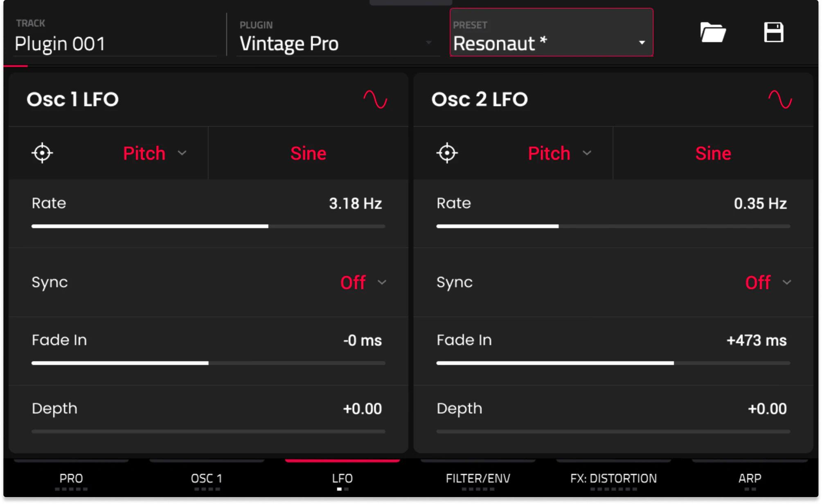The width and height of the screenshot is (822, 504).
Task: Click the Osc 1 LFO target crosshair icon
Action: 42,153
